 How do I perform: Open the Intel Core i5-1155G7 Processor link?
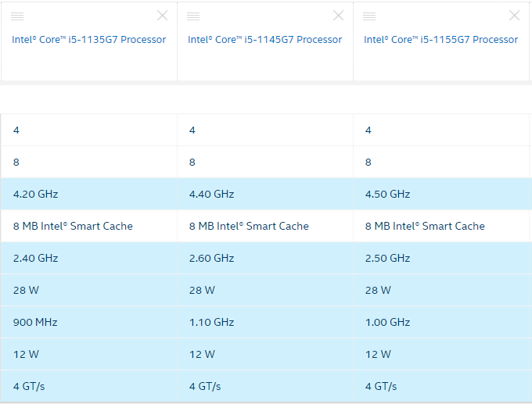(x=440, y=40)
